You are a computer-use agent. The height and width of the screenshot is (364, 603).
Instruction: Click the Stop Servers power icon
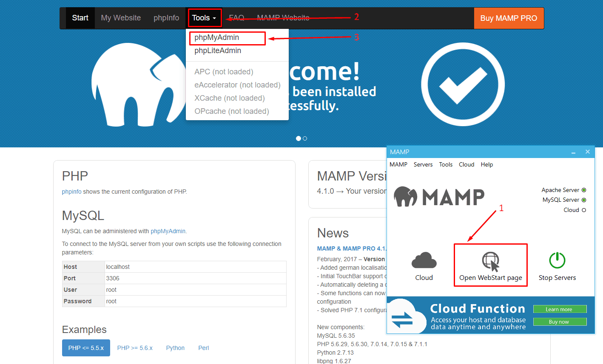pyautogui.click(x=557, y=260)
